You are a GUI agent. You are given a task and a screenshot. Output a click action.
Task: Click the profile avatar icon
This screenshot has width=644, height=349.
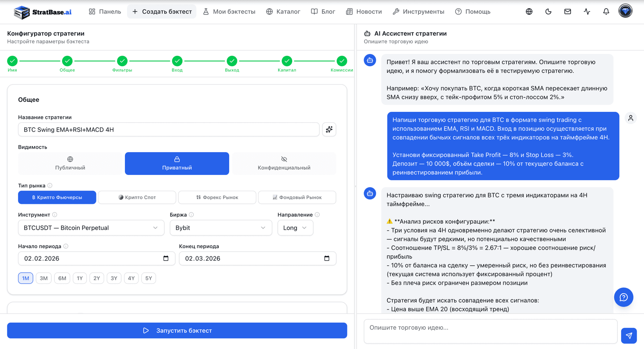click(625, 11)
